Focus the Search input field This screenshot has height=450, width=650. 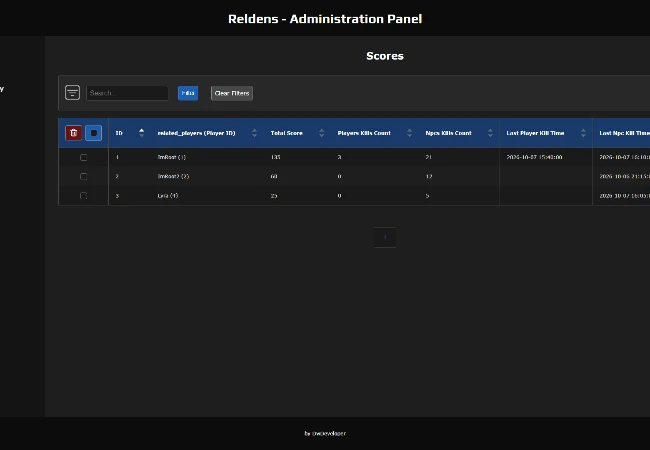tap(127, 93)
